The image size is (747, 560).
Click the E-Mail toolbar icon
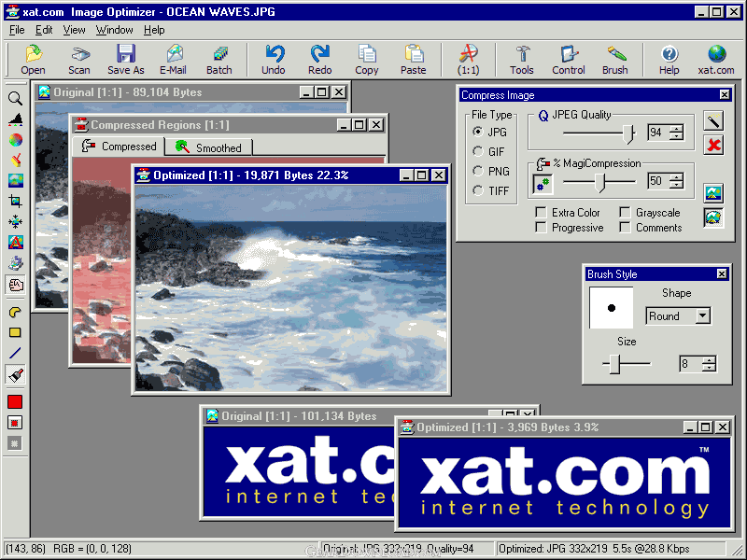[x=173, y=60]
